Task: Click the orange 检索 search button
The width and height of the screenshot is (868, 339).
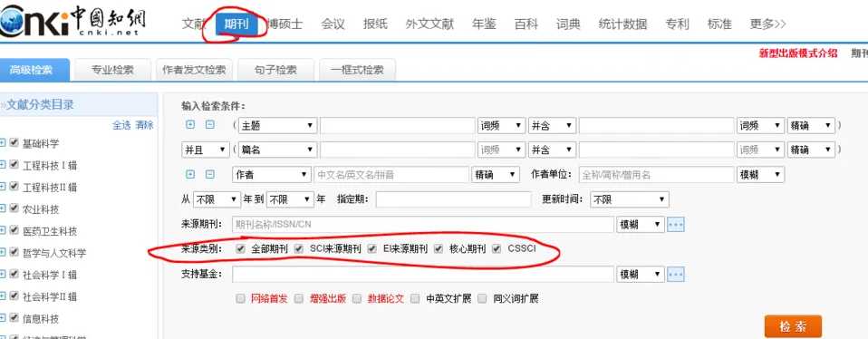Action: click(x=793, y=327)
